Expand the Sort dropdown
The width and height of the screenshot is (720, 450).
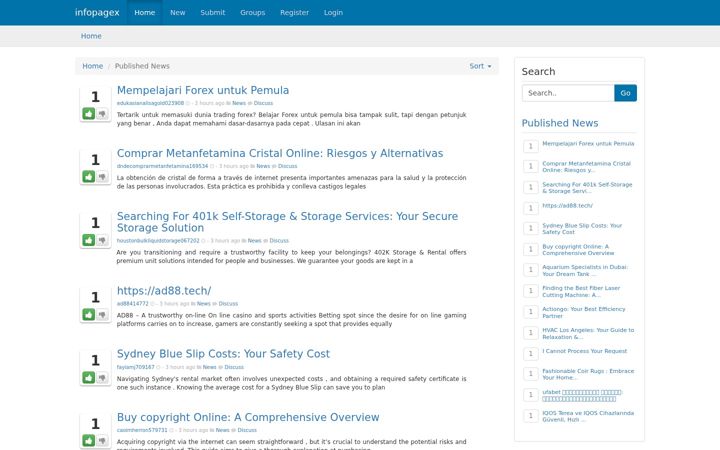480,66
